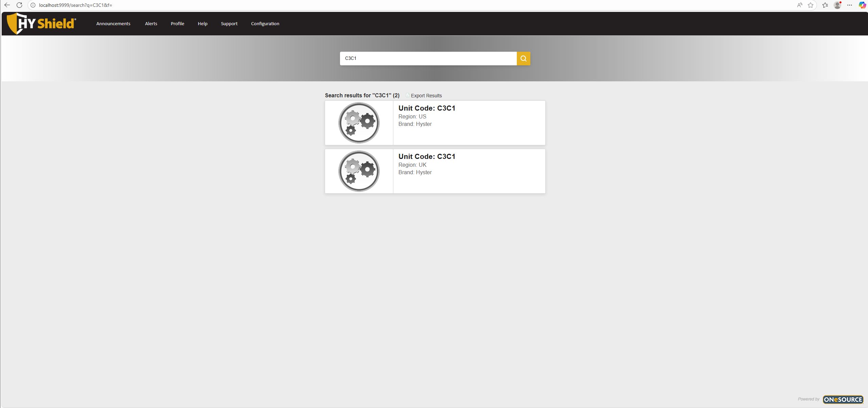Click the Copilot icon in browser toolbar
Viewport: 868px width, 408px height.
[862, 5]
